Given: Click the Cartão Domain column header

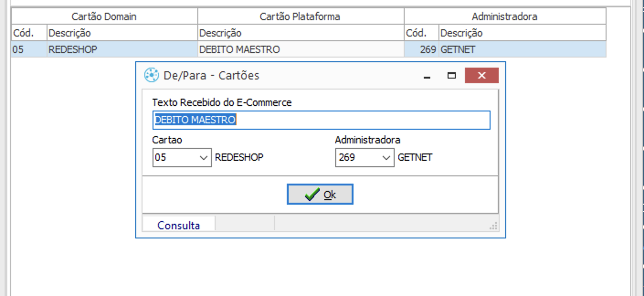Looking at the screenshot, I should coord(104,16).
